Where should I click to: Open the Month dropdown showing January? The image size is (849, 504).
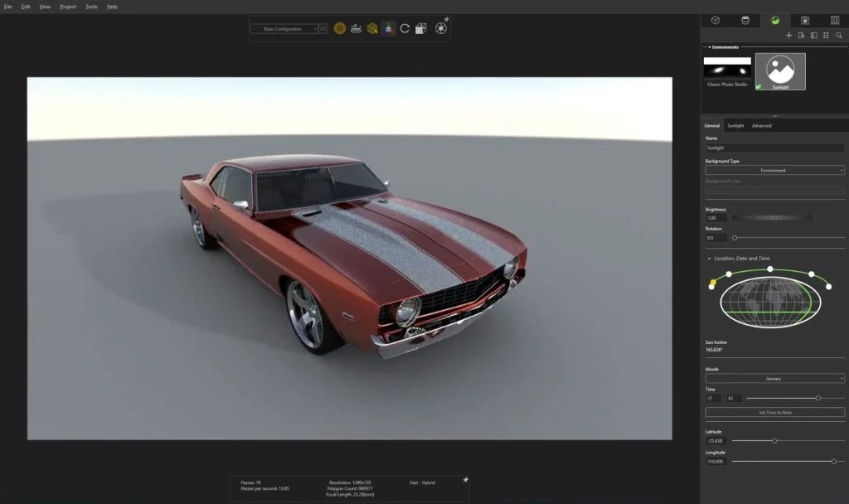click(x=774, y=379)
